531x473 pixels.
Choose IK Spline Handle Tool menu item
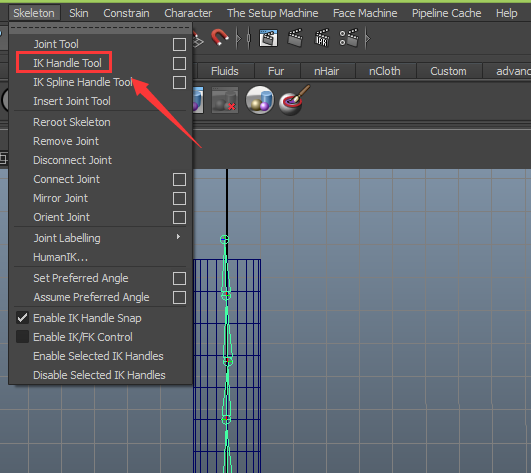(x=83, y=82)
